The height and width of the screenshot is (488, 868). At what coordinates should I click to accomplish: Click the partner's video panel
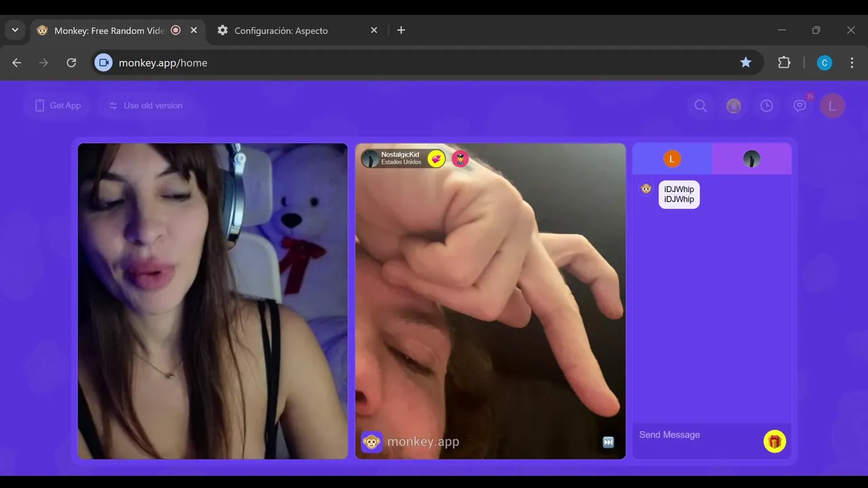[490, 301]
